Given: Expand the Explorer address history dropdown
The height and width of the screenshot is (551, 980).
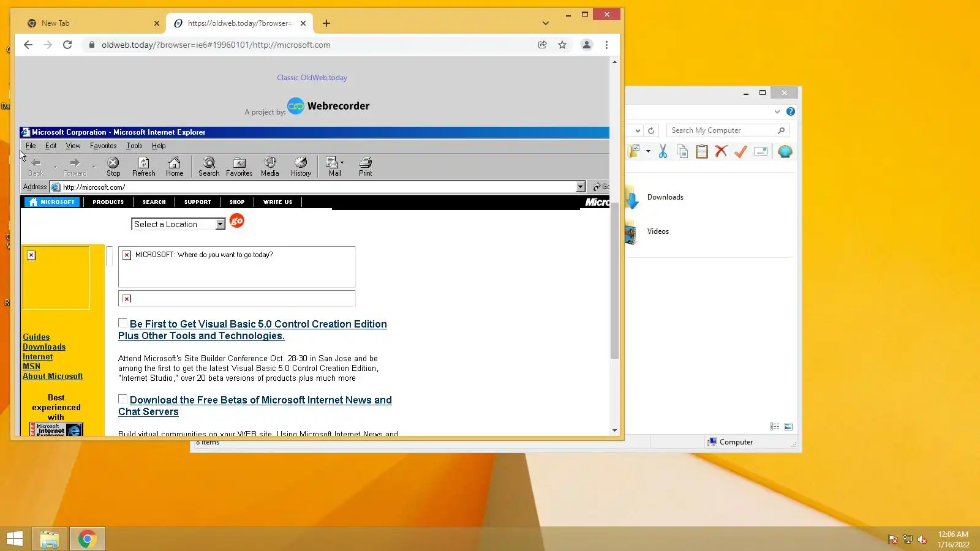Looking at the screenshot, I should tap(638, 130).
